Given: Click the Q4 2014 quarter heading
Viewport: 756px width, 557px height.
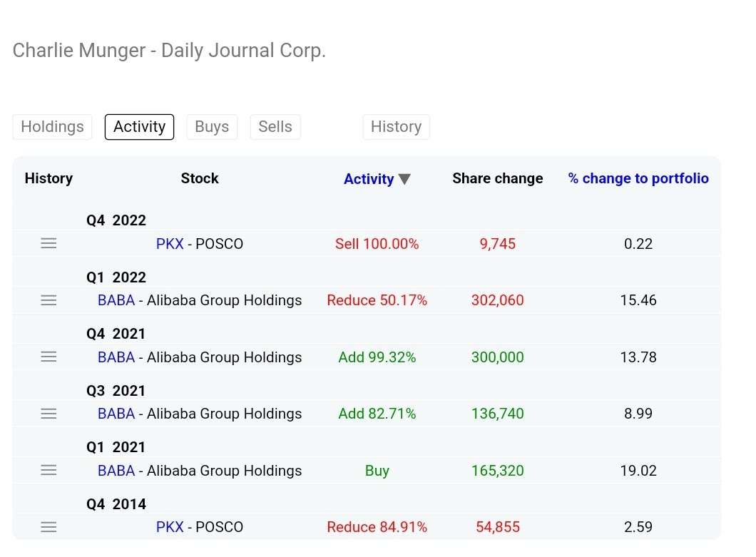Looking at the screenshot, I should 116,504.
